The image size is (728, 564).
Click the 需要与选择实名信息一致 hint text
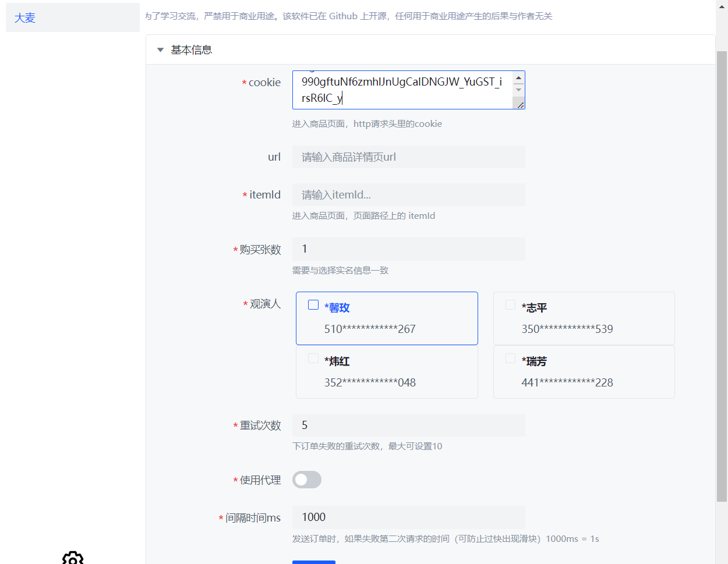tap(340, 271)
